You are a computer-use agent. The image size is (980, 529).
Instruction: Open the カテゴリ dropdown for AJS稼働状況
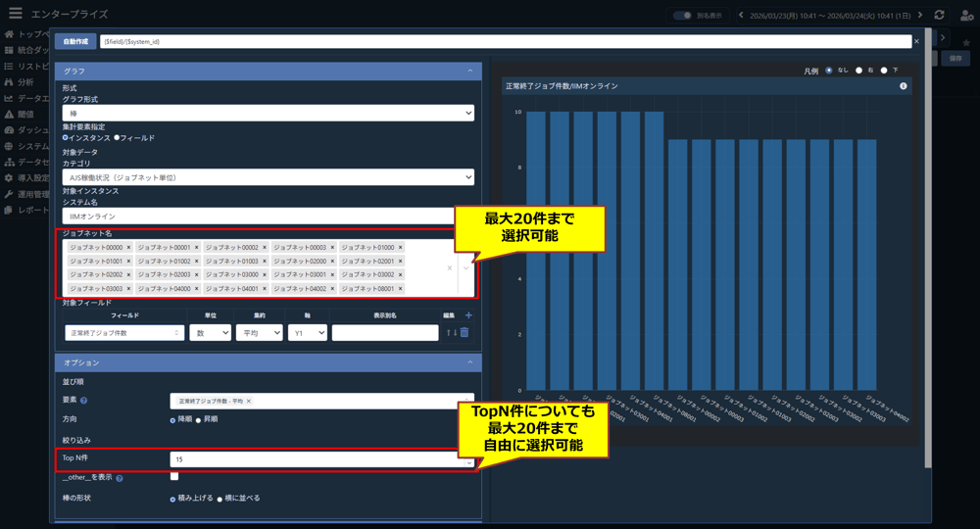click(268, 177)
